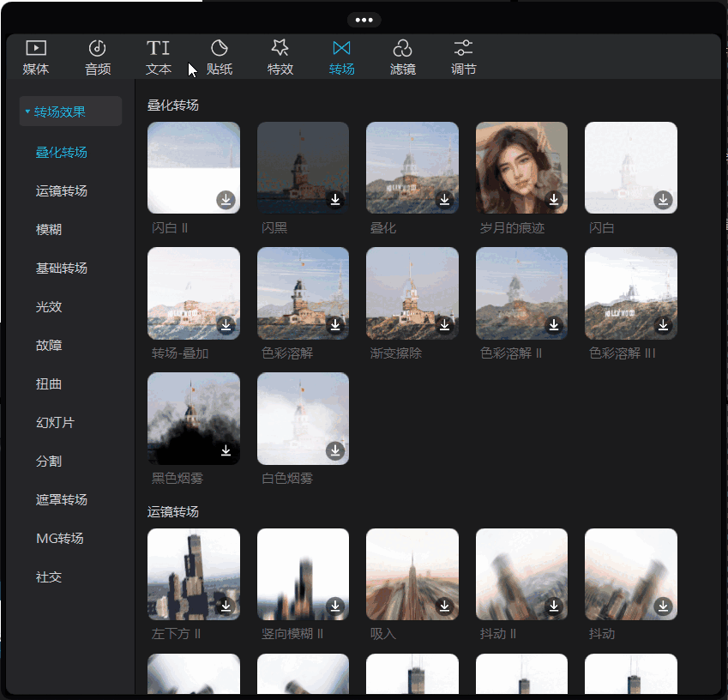Screen dimensions: 728x700
Task: Download the 岁月的痕迹 transition effect
Action: 554,200
